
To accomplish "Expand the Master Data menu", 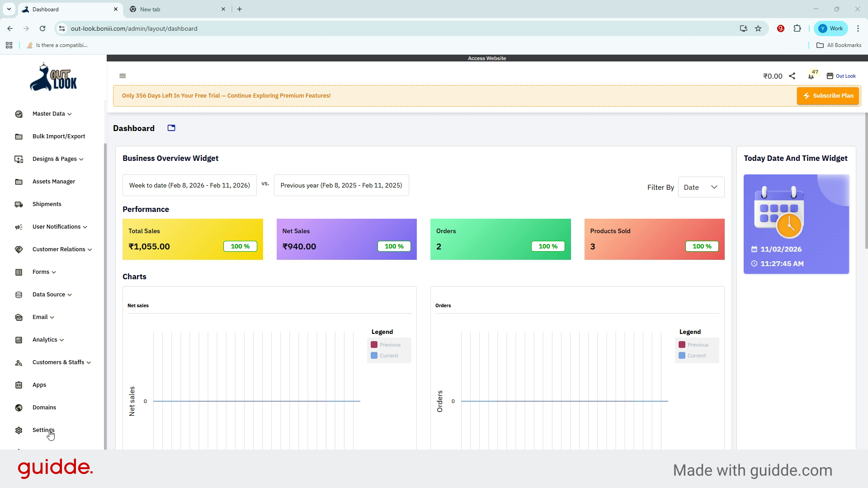I will tap(52, 114).
